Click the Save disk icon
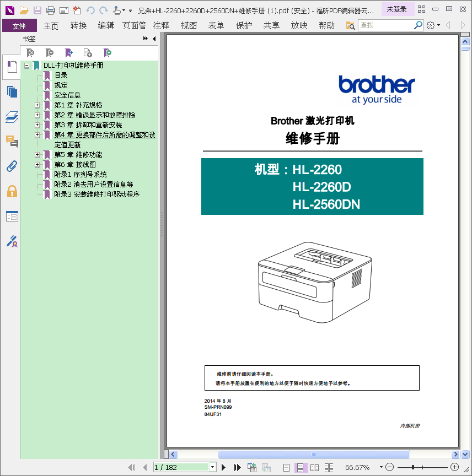Image resolution: width=472 pixels, height=476 pixels. 37,10
